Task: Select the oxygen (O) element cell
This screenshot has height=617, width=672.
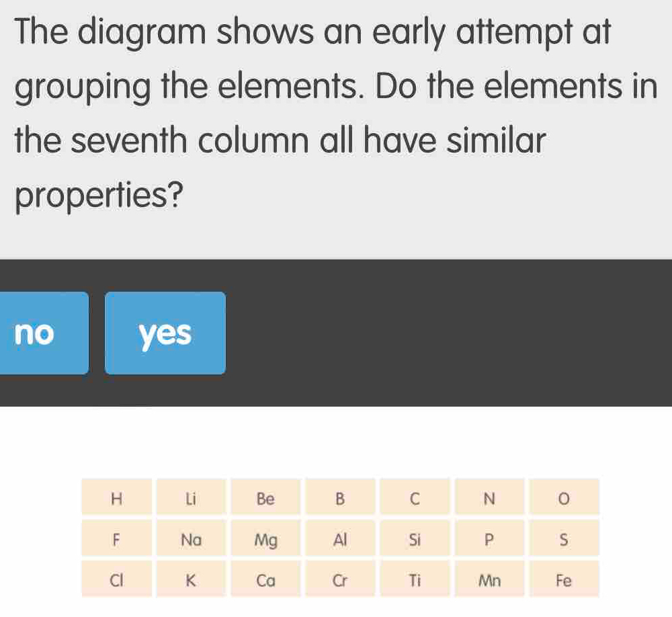Action: point(563,499)
